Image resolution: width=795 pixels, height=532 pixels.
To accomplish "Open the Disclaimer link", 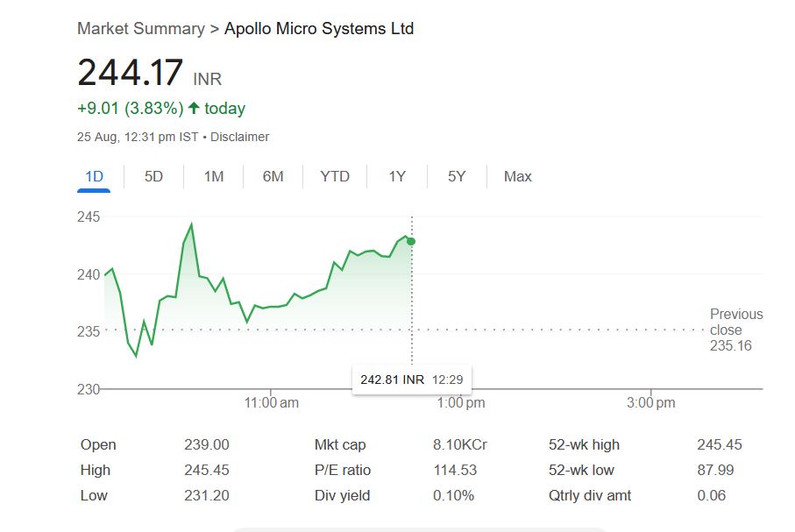I will pyautogui.click(x=240, y=137).
